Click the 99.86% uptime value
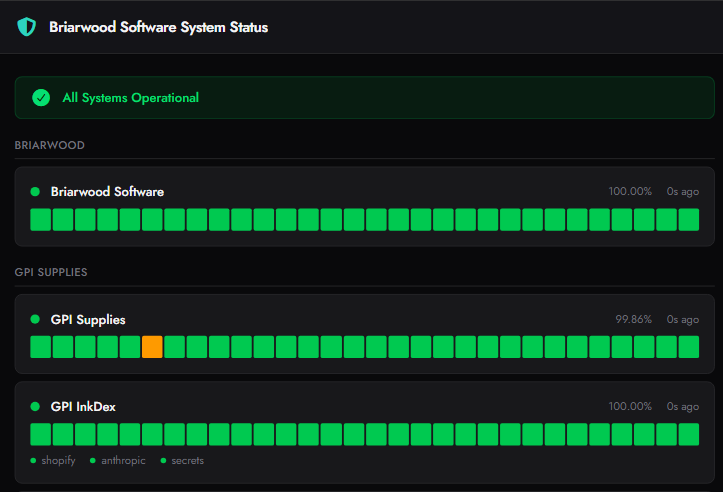723x492 pixels. (633, 320)
